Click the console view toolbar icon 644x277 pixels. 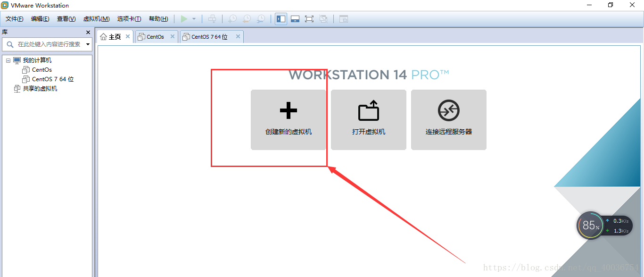point(344,19)
